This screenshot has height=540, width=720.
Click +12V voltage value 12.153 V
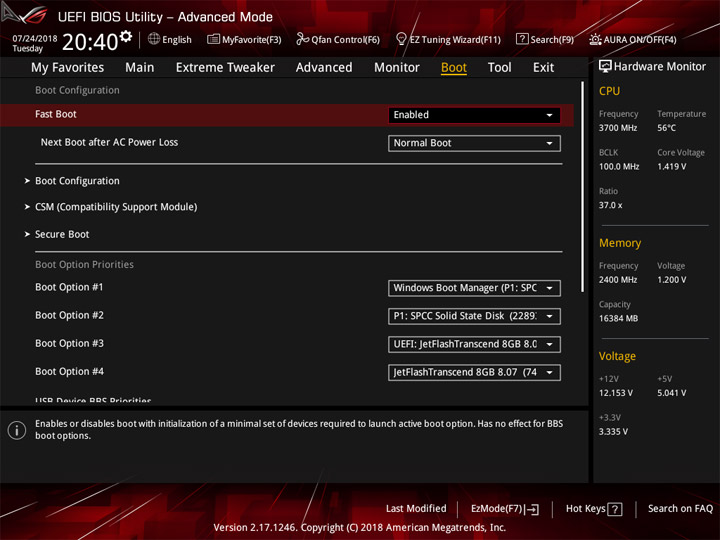(x=615, y=394)
